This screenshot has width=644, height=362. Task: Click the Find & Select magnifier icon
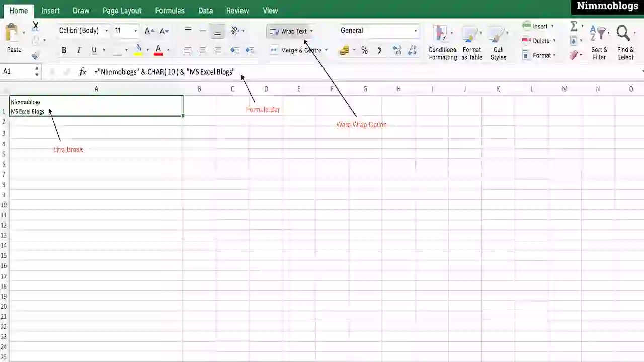623,33
